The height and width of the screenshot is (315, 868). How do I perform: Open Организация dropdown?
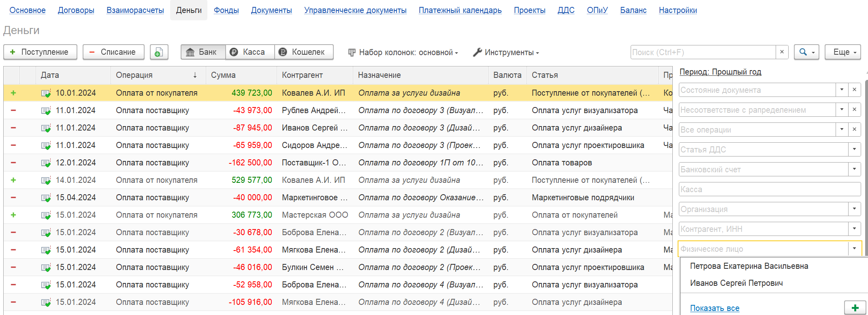[x=854, y=209]
